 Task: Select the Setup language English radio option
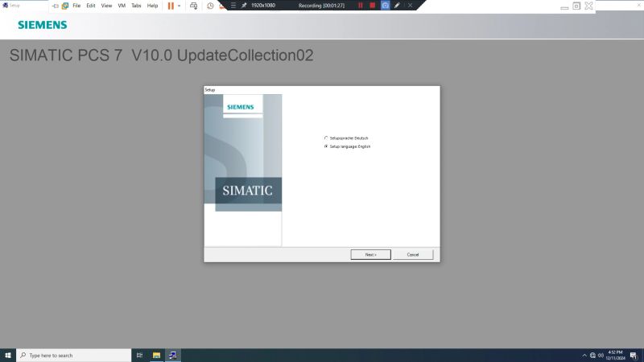347,146
